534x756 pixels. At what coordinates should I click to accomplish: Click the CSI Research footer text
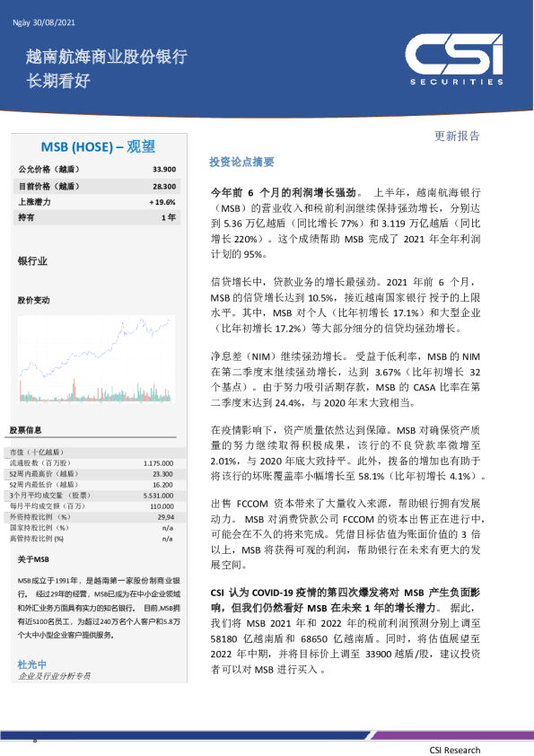(455, 750)
